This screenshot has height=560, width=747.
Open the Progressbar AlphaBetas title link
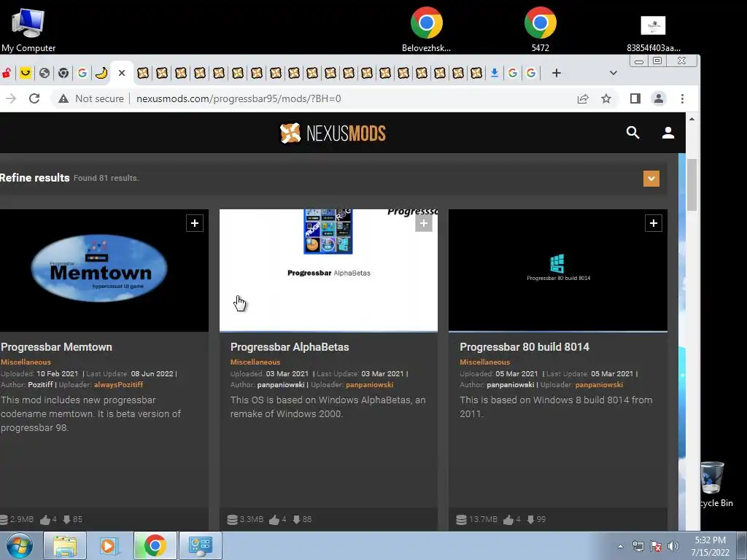pyautogui.click(x=290, y=347)
